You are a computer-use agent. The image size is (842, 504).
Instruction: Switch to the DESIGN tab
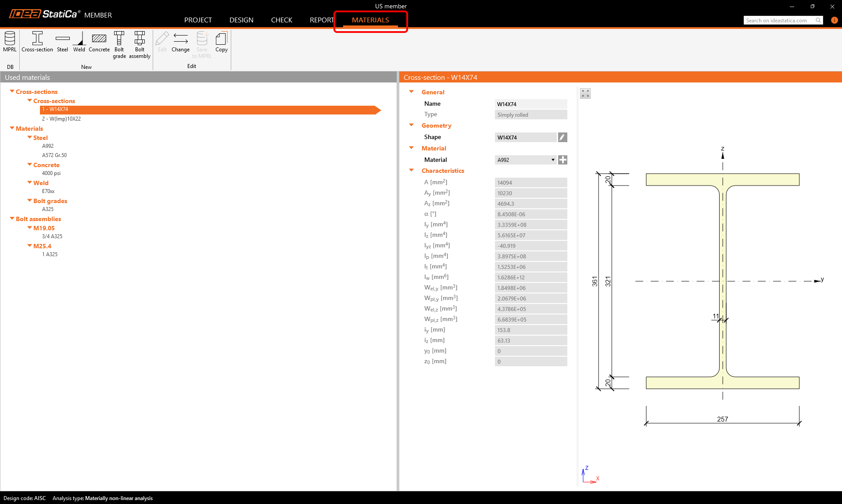pyautogui.click(x=241, y=20)
